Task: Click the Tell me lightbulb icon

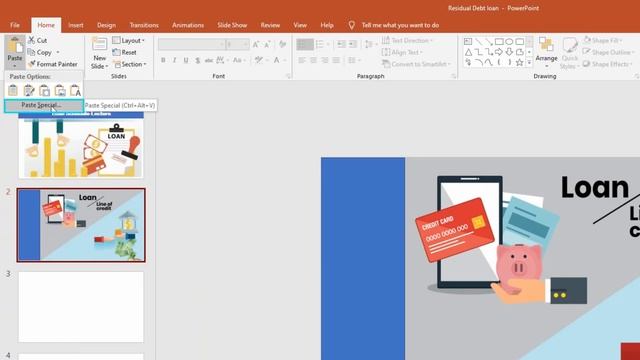Action: pyautogui.click(x=351, y=25)
